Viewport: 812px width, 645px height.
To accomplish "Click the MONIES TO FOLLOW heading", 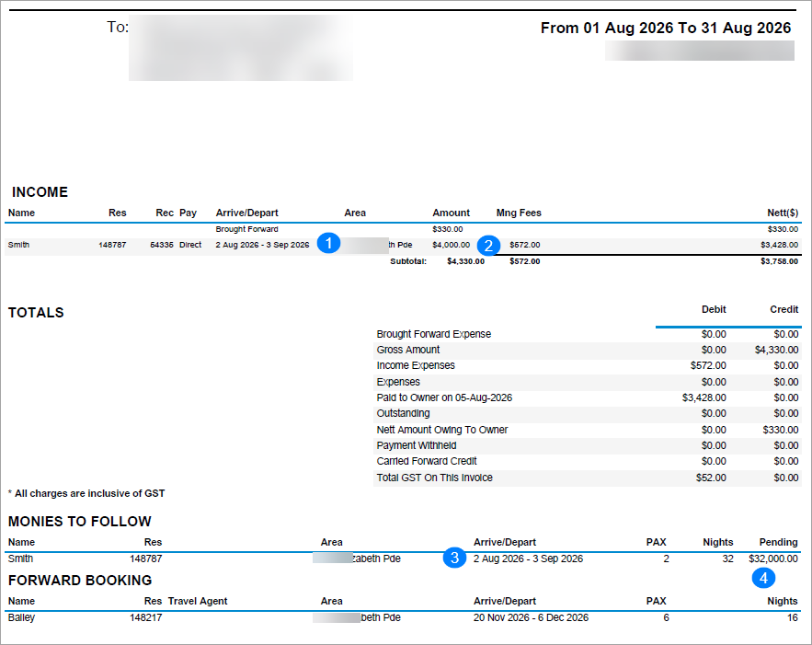I will tap(80, 521).
